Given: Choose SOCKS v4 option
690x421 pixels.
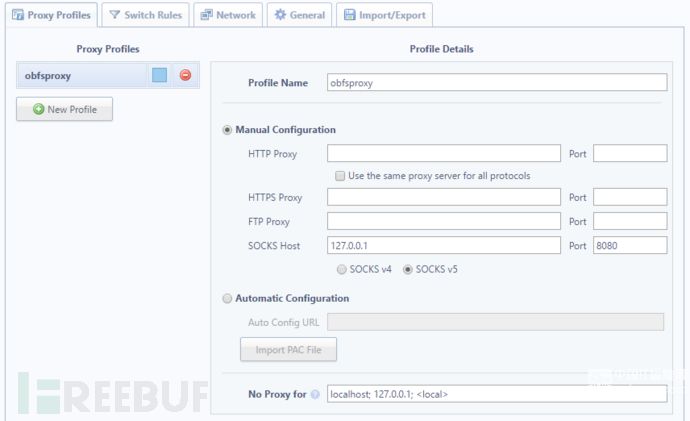Looking at the screenshot, I should coord(341,269).
